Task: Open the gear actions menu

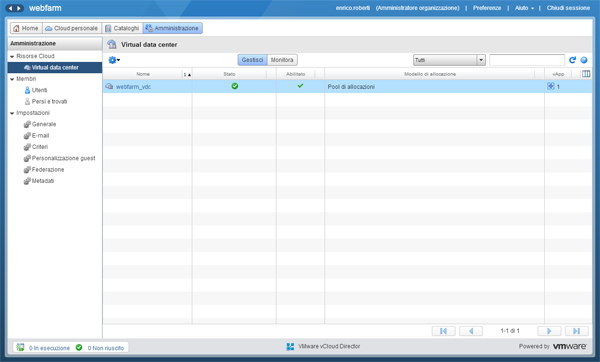Action: pos(114,60)
